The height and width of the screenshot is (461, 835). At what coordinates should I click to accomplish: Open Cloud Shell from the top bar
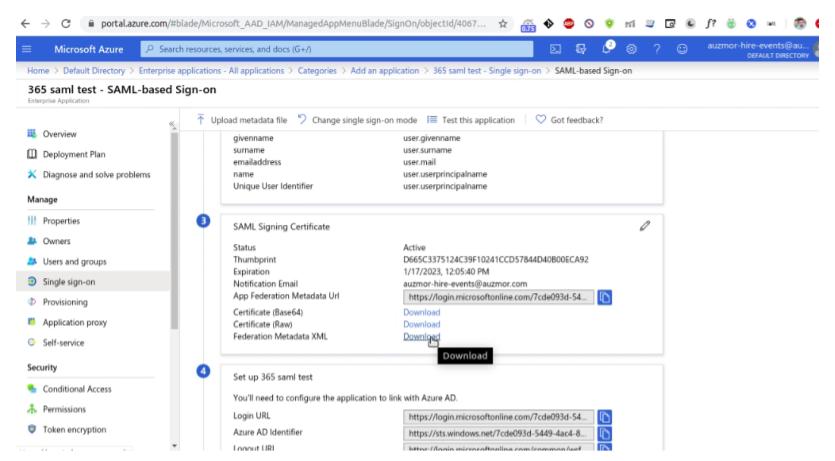(555, 49)
